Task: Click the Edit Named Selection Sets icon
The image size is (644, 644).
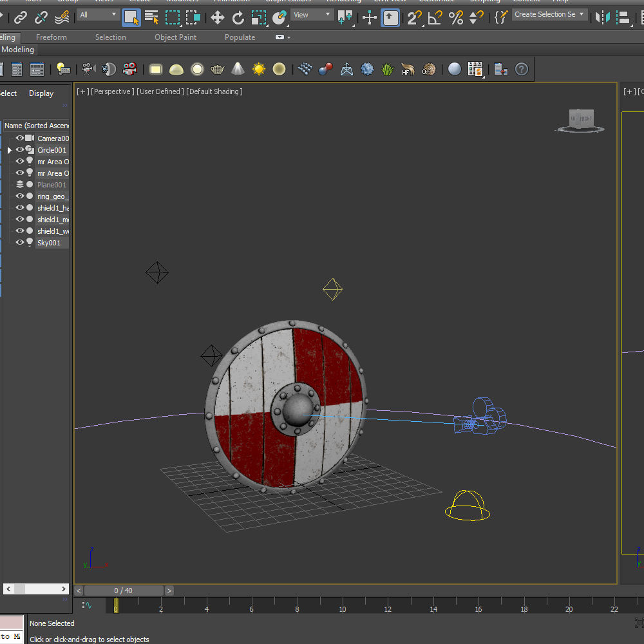Action: [x=501, y=17]
